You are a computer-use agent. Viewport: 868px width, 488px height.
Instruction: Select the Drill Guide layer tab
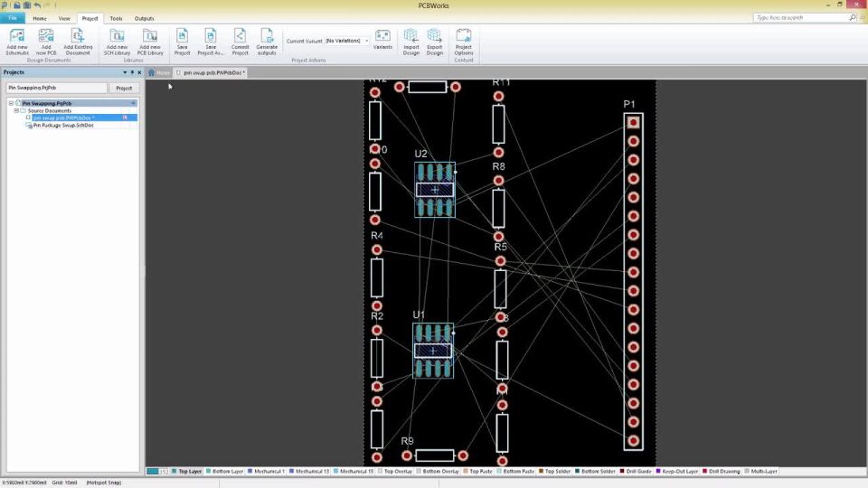coord(635,472)
